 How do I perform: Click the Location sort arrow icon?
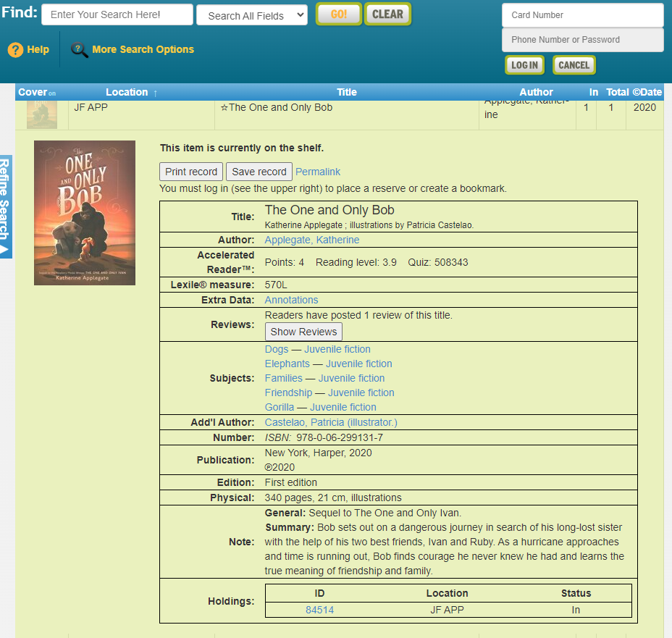click(x=155, y=93)
